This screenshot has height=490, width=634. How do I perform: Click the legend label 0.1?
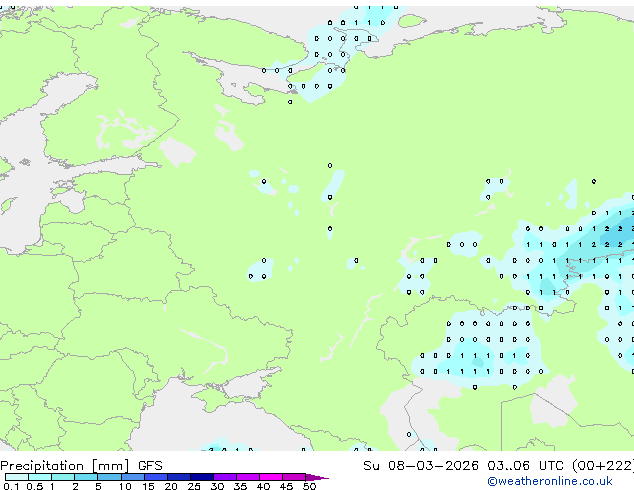tap(11, 486)
